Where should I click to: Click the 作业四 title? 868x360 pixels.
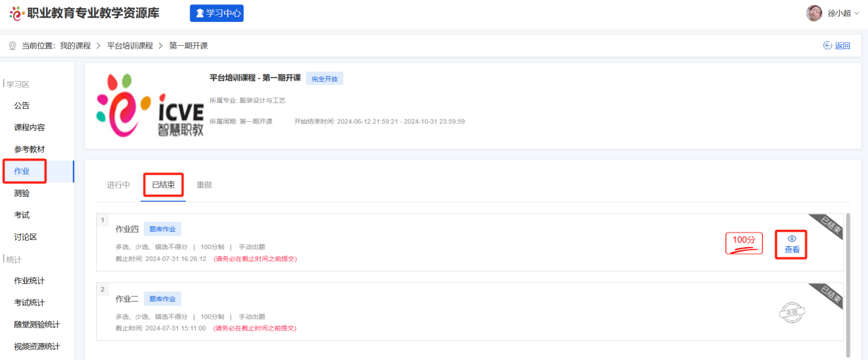pos(127,229)
